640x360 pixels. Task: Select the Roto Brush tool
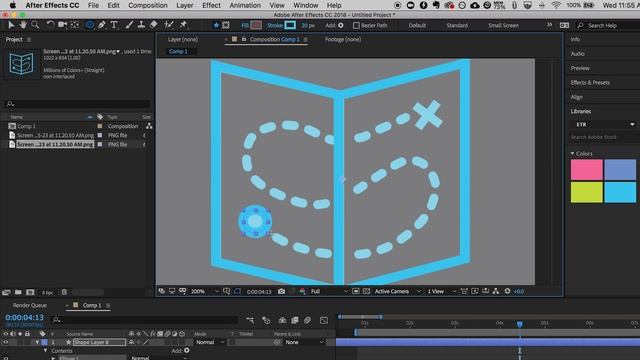169,25
